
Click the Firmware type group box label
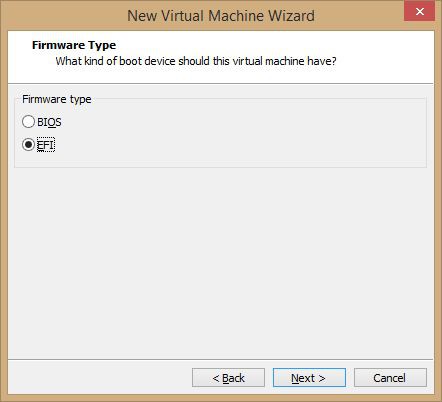(57, 99)
